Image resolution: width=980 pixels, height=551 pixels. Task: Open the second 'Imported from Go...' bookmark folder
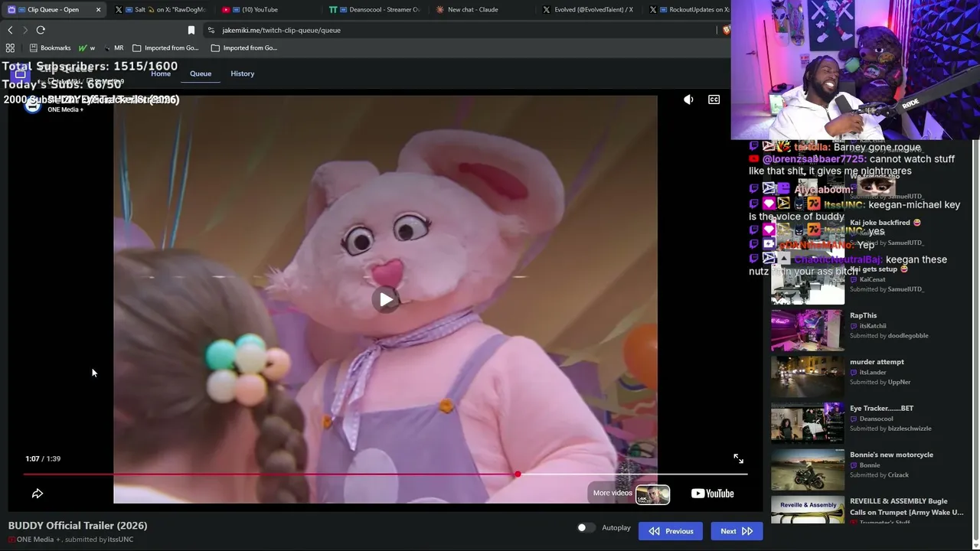point(243,47)
